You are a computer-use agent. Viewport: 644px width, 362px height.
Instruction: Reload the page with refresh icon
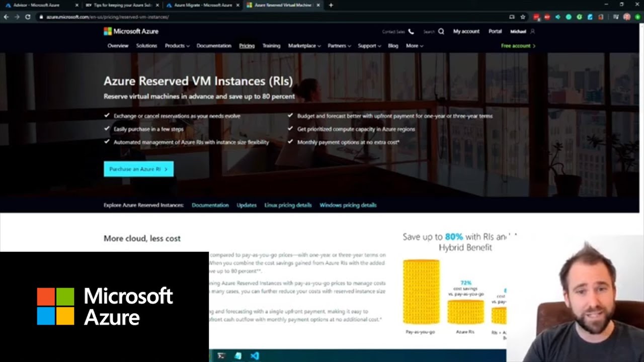click(28, 17)
